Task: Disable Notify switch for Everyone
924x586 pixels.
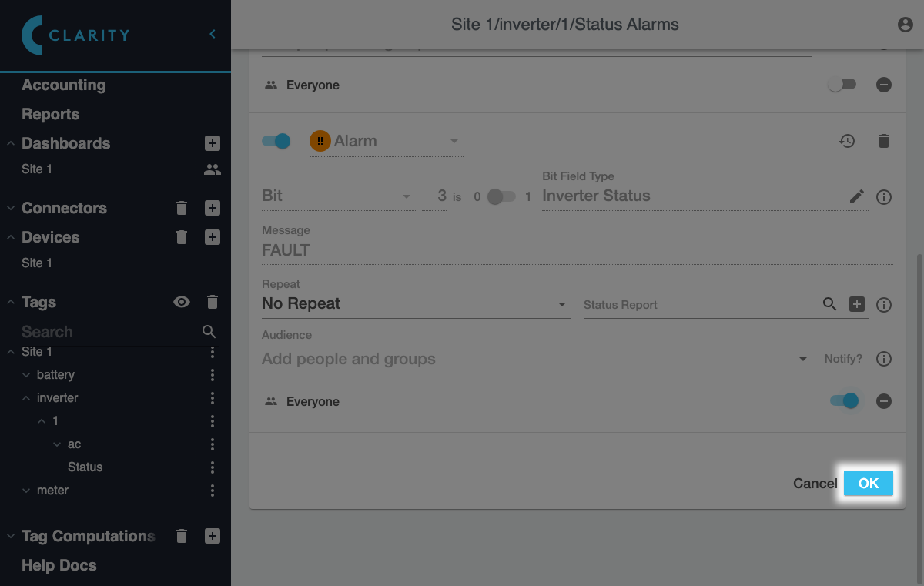Action: 844,401
